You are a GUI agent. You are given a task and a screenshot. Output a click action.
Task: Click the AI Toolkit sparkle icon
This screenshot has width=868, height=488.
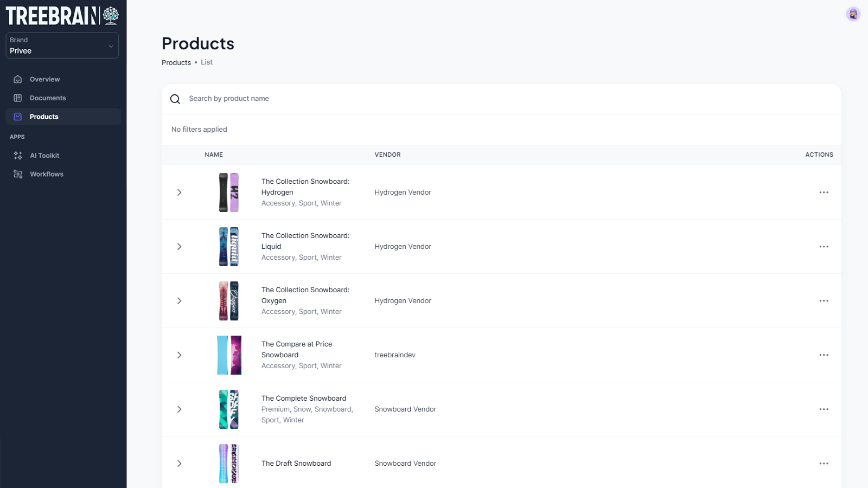(18, 156)
